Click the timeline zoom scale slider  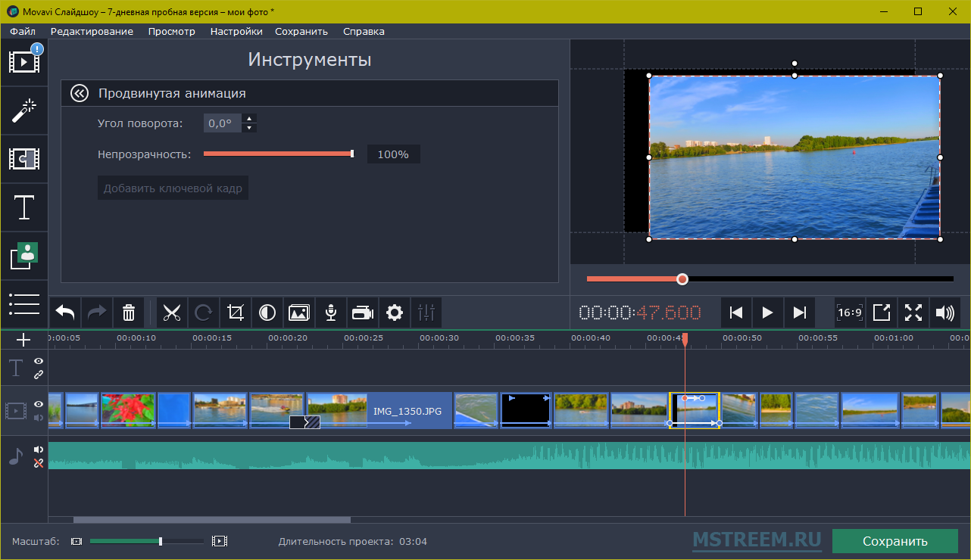[x=147, y=541]
